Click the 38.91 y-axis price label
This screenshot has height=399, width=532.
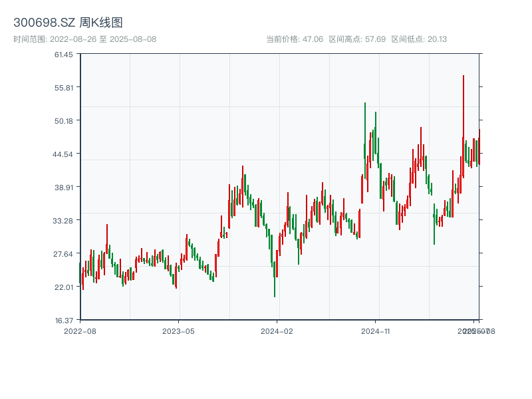pyautogui.click(x=64, y=188)
